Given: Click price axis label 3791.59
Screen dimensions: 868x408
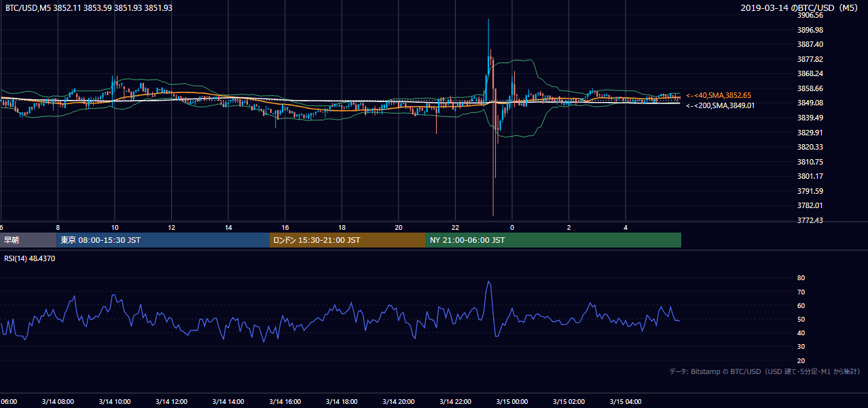Looking at the screenshot, I should point(810,191).
